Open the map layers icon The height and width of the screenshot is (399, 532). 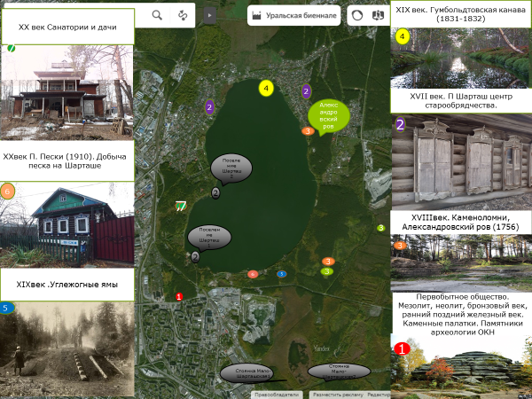(x=378, y=15)
